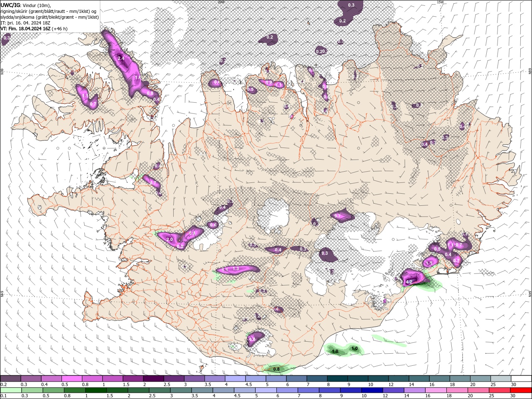This screenshot has height=399, width=532.
Task: Pick the darkest purple swatch in the upper scale
Action: (153, 379)
